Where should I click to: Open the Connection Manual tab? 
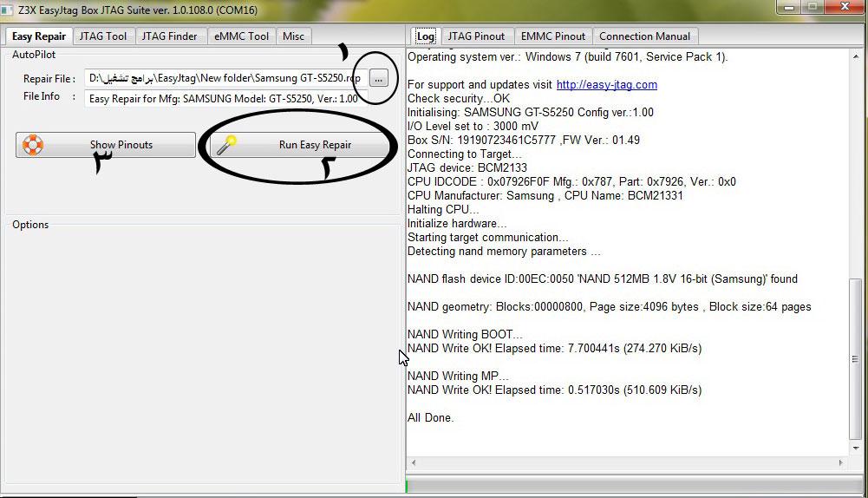644,36
